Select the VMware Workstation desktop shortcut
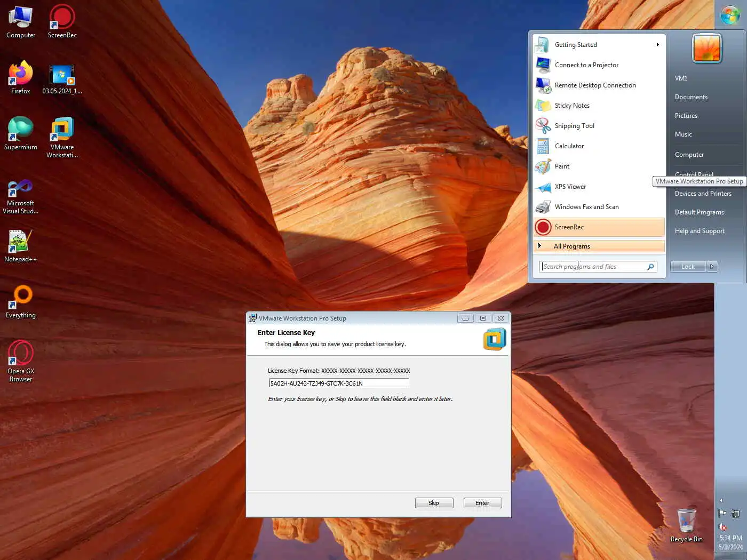 tap(62, 138)
